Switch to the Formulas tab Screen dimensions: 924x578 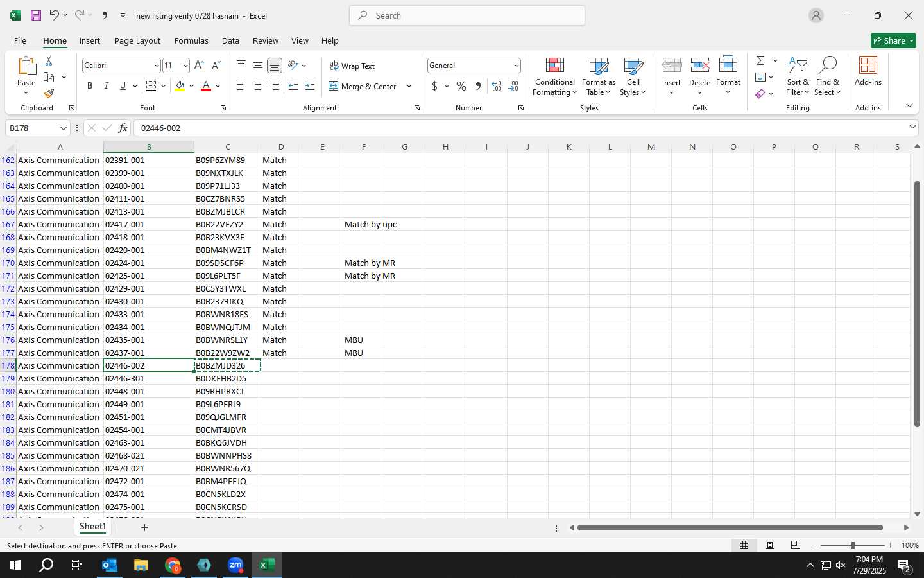click(191, 40)
